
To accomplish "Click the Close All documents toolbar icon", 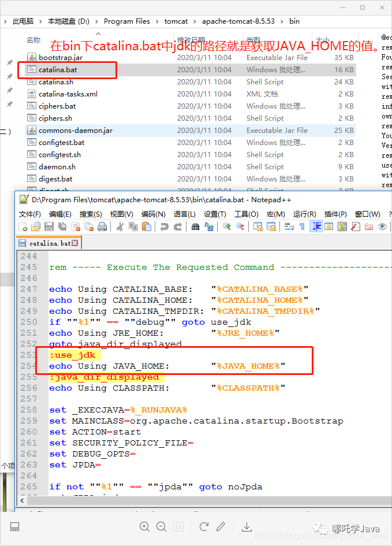I will (x=89, y=226).
